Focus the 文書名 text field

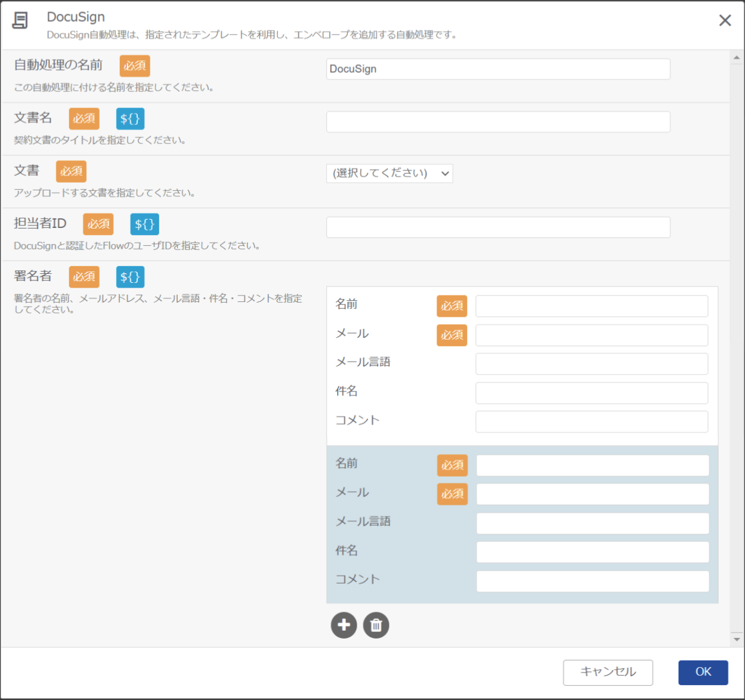coord(498,122)
